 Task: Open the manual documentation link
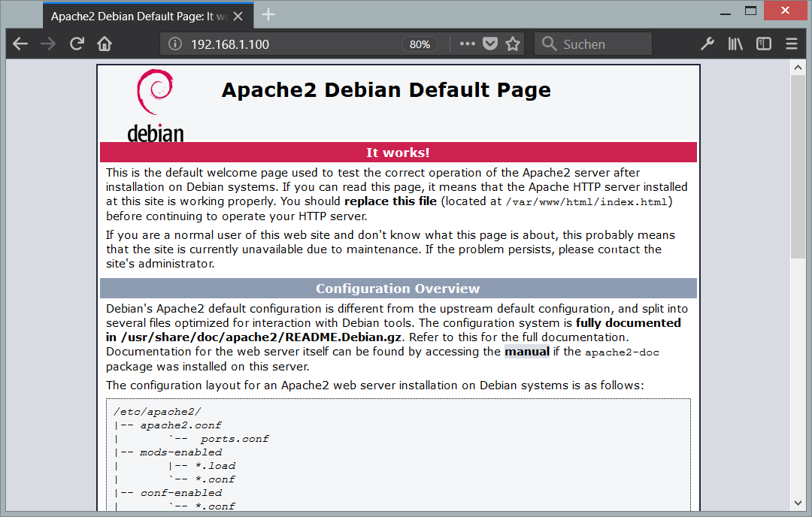pos(526,352)
